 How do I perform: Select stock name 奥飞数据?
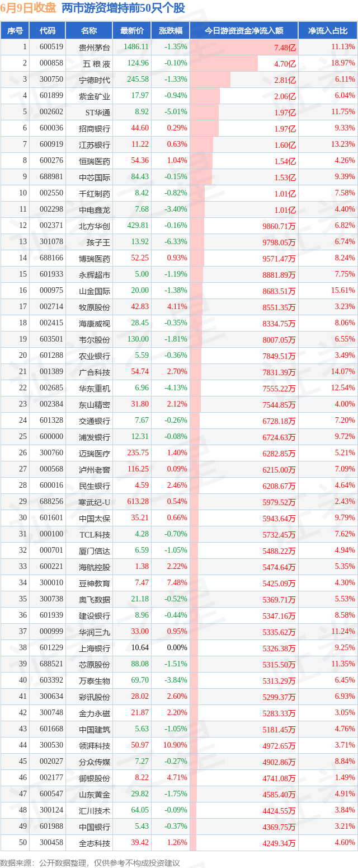pyautogui.click(x=95, y=600)
